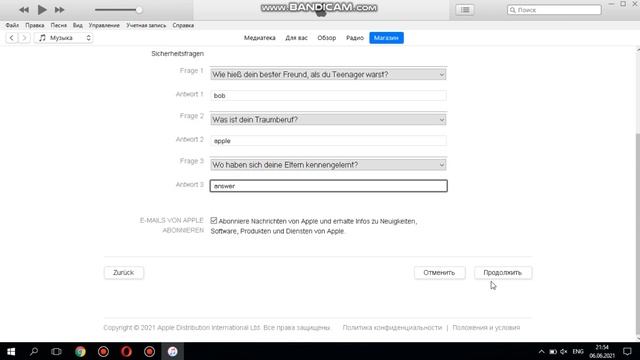Click the ENG language indicator

tap(578, 351)
